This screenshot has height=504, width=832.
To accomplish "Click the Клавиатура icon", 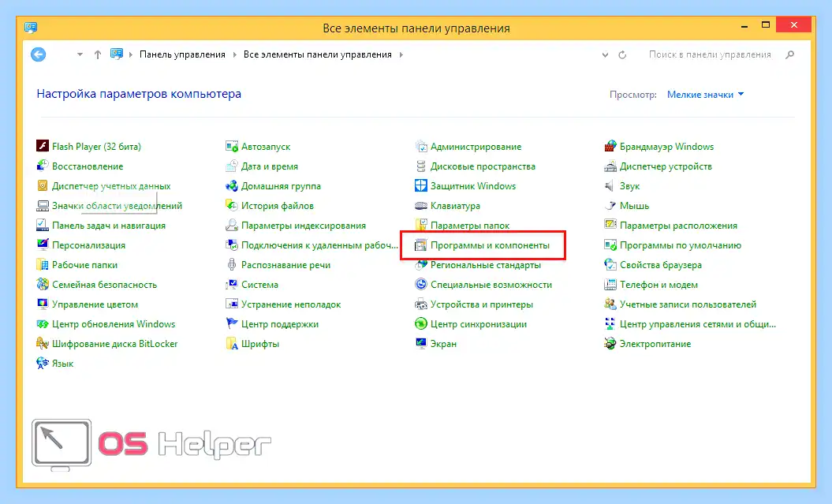I will click(x=421, y=205).
